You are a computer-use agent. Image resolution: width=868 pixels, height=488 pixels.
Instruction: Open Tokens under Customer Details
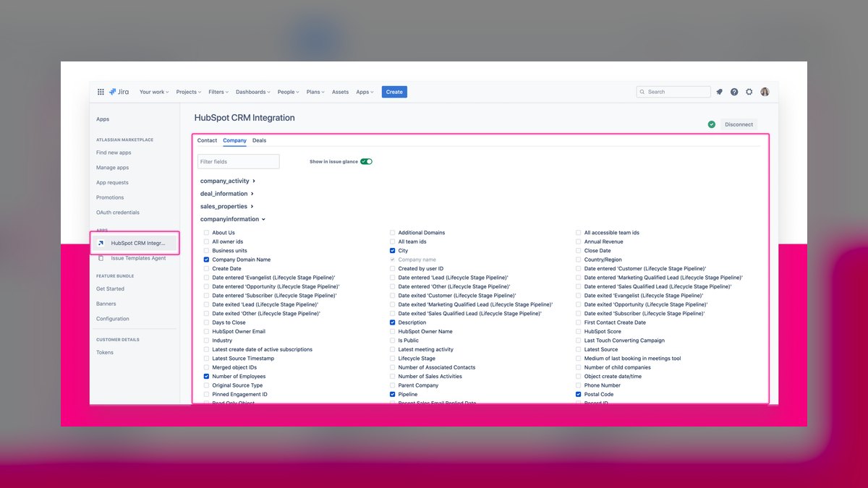click(x=105, y=353)
